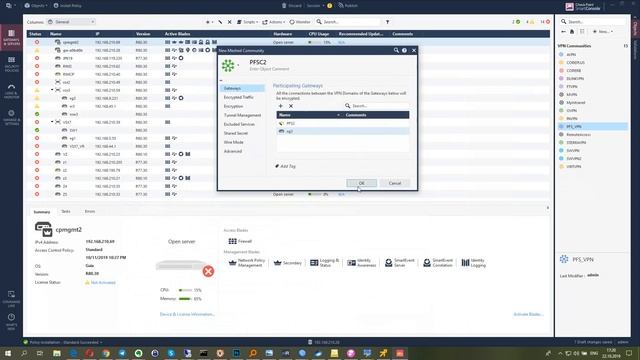The width and height of the screenshot is (640, 360).
Task: Click Monitor button in gateways toolbar
Action: point(300,22)
